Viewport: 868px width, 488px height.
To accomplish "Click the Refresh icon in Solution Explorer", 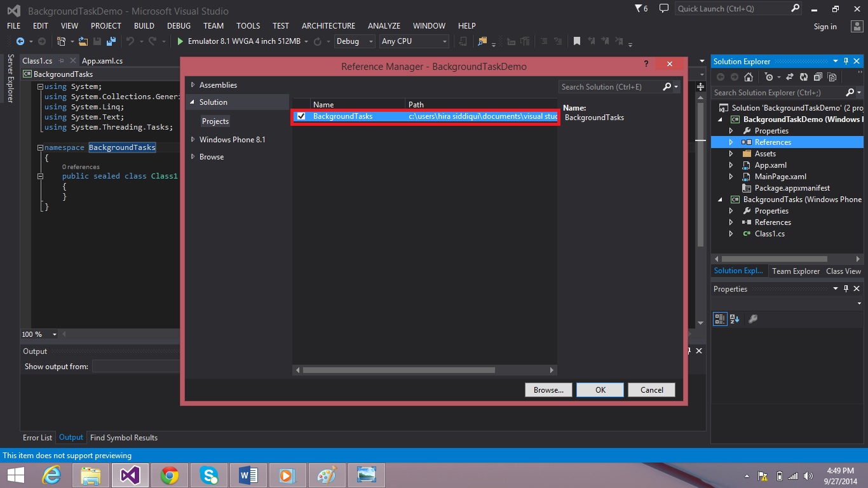I will click(804, 77).
